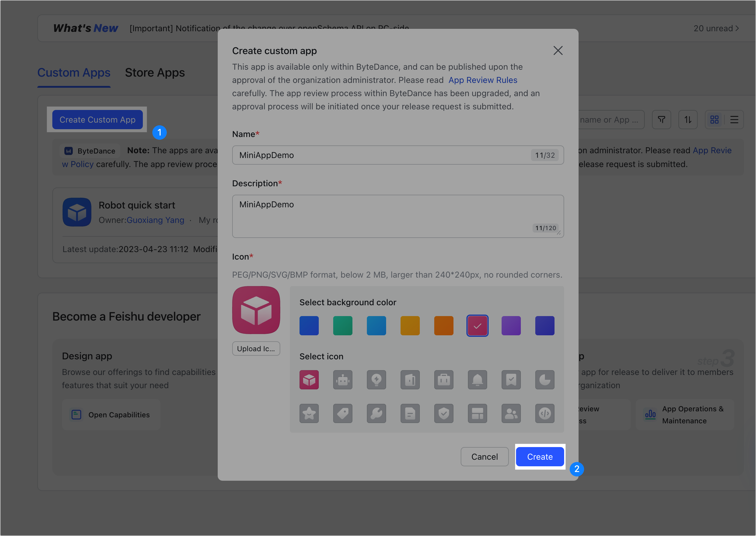
Task: Pick the pie chart icon
Action: pos(545,379)
